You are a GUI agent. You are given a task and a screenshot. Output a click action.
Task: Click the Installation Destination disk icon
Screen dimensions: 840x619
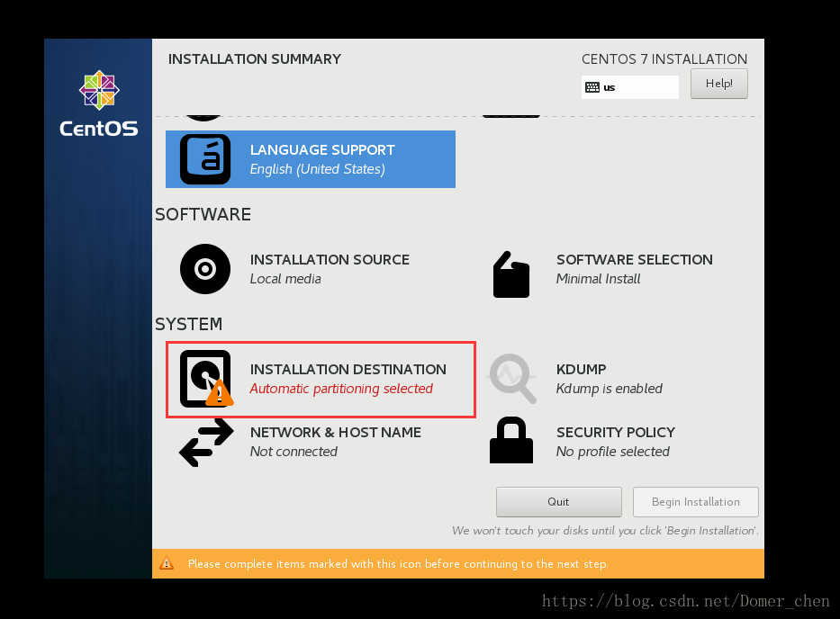206,379
